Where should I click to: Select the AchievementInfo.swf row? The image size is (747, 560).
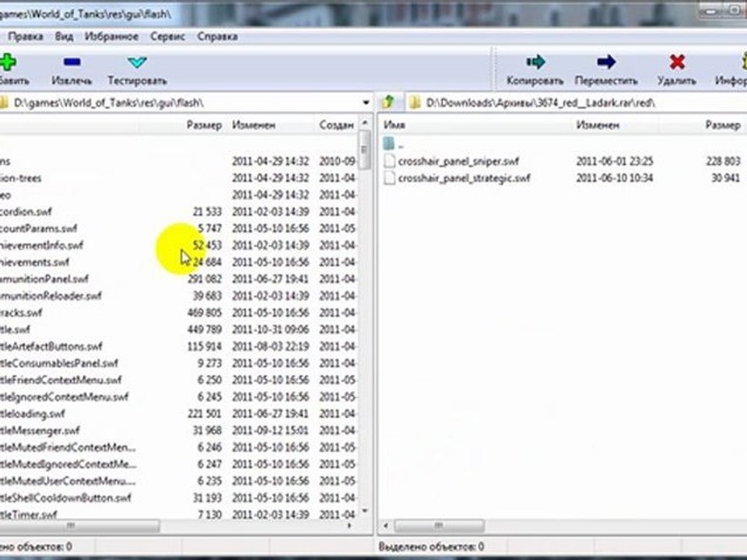(179, 245)
